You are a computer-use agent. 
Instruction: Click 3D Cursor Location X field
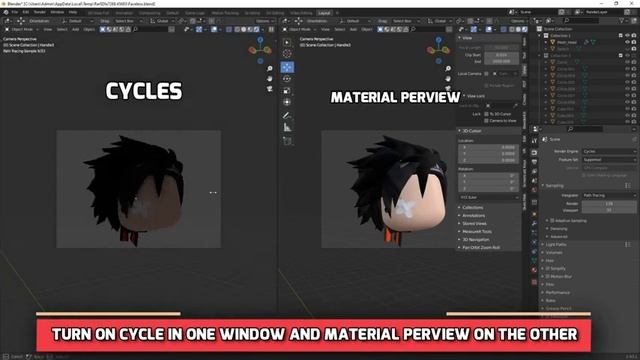tap(489, 147)
